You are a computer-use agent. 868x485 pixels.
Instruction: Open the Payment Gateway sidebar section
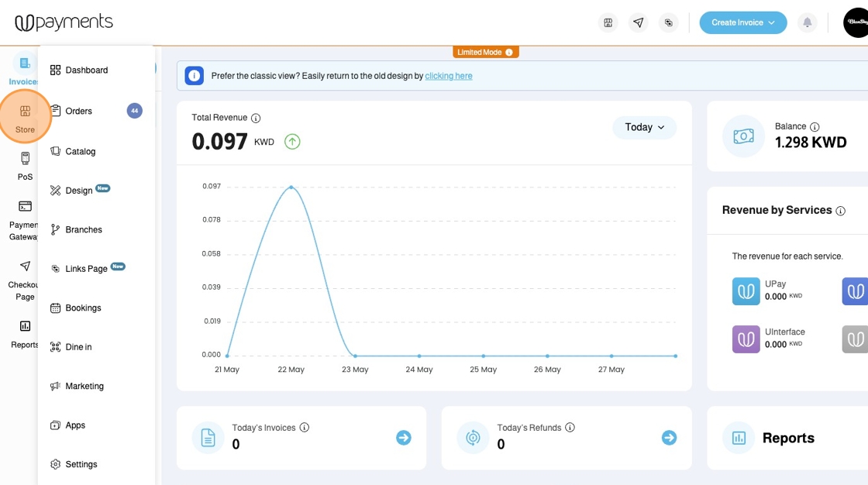pos(24,220)
